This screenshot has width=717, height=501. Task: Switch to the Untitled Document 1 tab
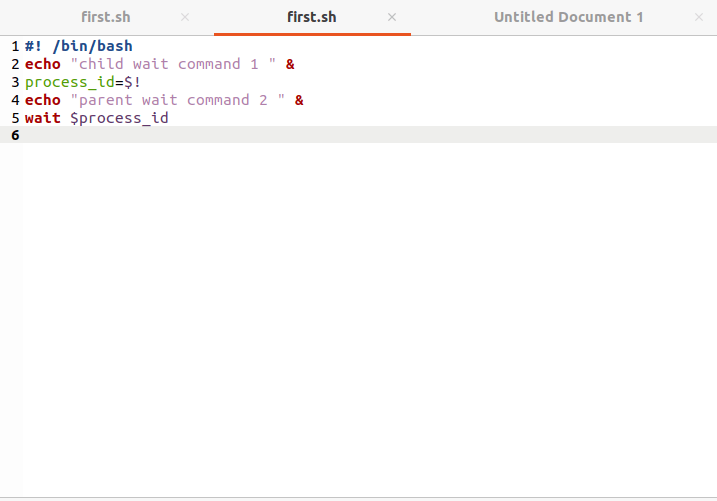coord(568,17)
